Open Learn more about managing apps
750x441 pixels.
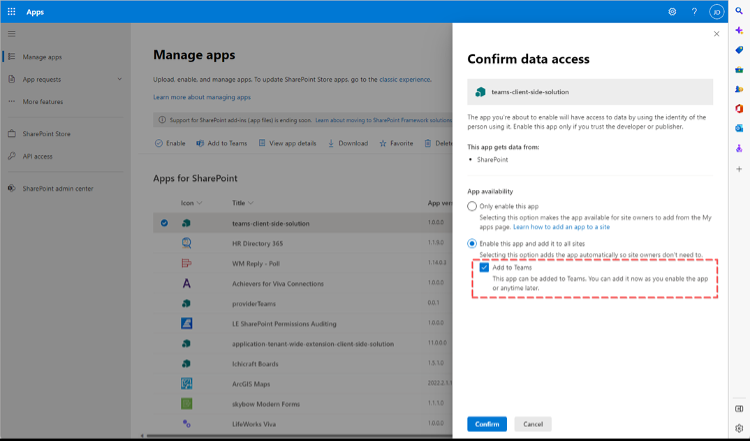[x=202, y=97]
